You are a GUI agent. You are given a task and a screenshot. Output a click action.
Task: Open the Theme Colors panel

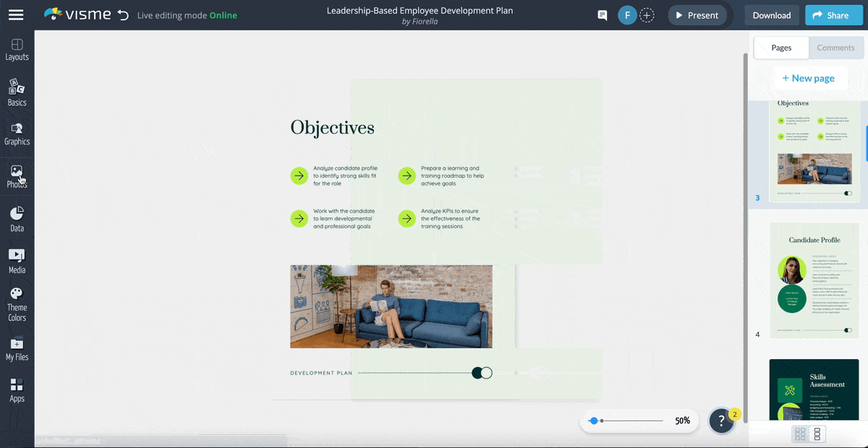pyautogui.click(x=17, y=303)
